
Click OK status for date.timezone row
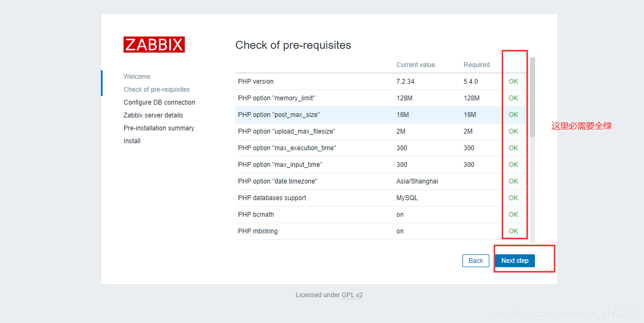[x=513, y=181]
